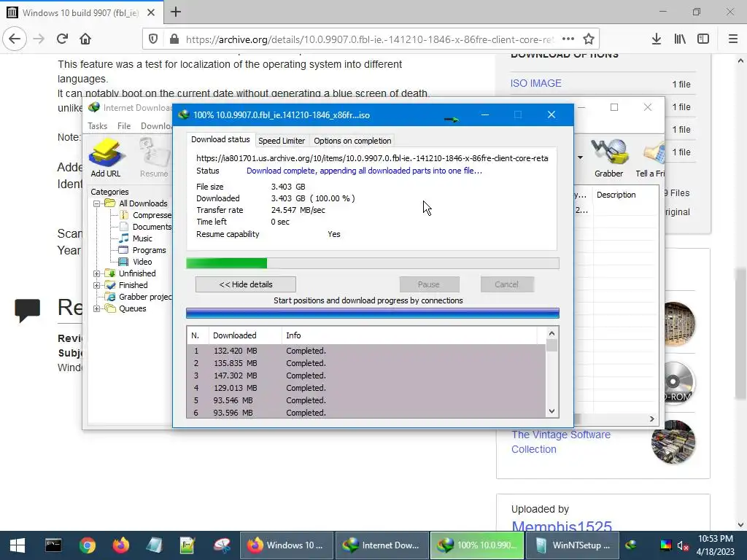747x560 pixels.
Task: Click the Add URL icon in IDM
Action: click(106, 157)
